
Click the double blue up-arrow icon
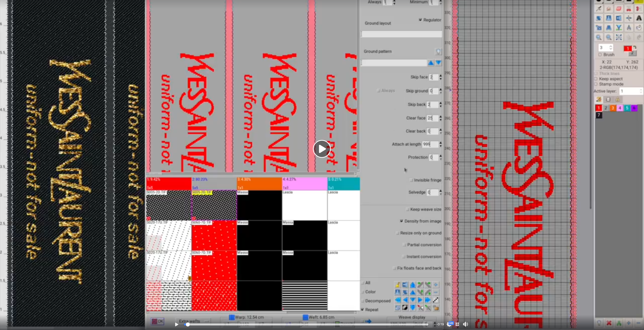point(413,285)
